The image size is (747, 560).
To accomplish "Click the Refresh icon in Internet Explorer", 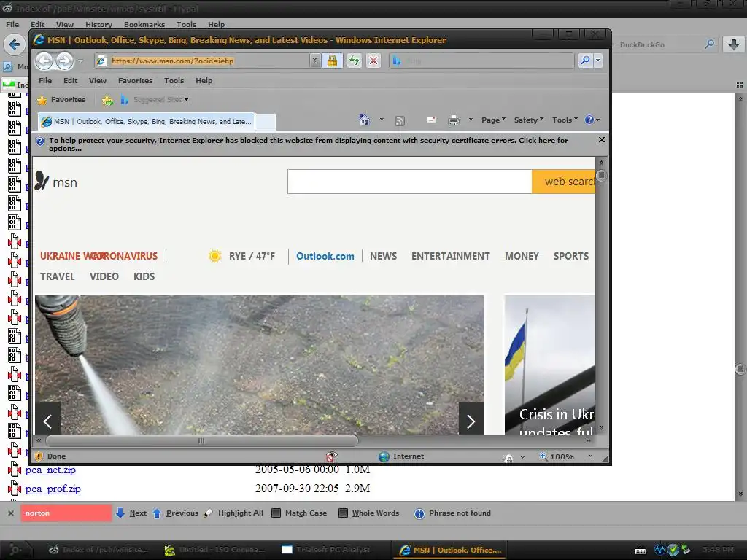I will coord(354,61).
